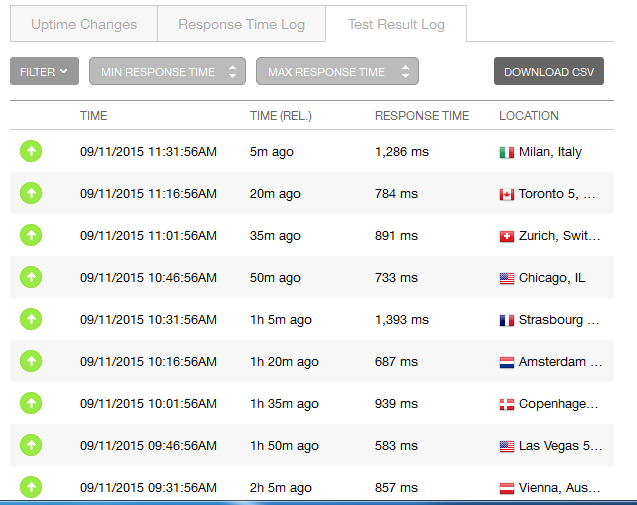Click the 857 ms response time value
This screenshot has width=637, height=505.
pyautogui.click(x=396, y=488)
